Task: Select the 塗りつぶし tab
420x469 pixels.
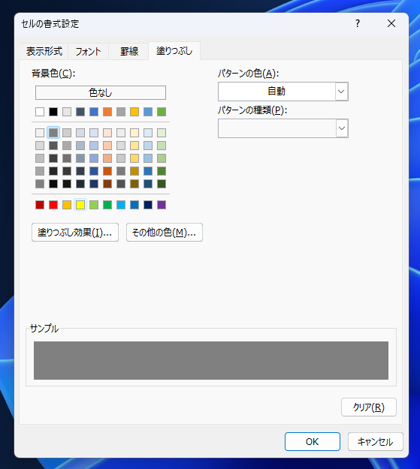Action: (x=174, y=51)
